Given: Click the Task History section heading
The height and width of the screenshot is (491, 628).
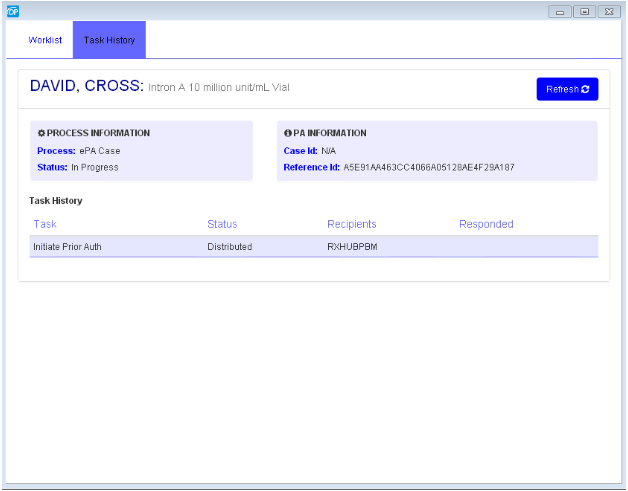Looking at the screenshot, I should point(56,201).
